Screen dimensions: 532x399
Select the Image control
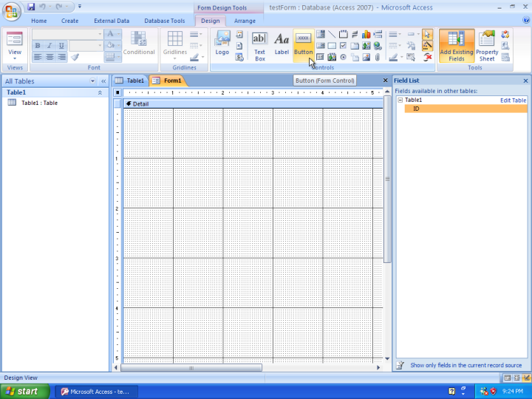366,58
